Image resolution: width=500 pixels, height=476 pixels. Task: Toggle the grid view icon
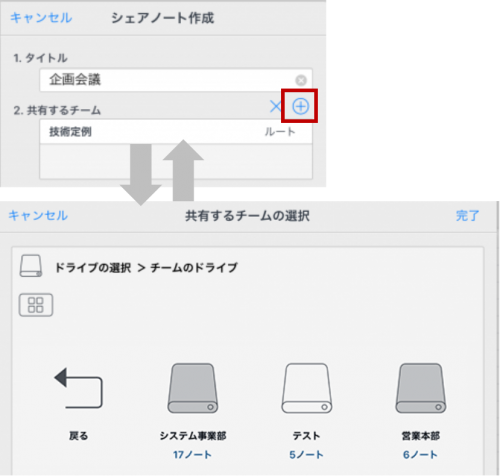[x=36, y=305]
